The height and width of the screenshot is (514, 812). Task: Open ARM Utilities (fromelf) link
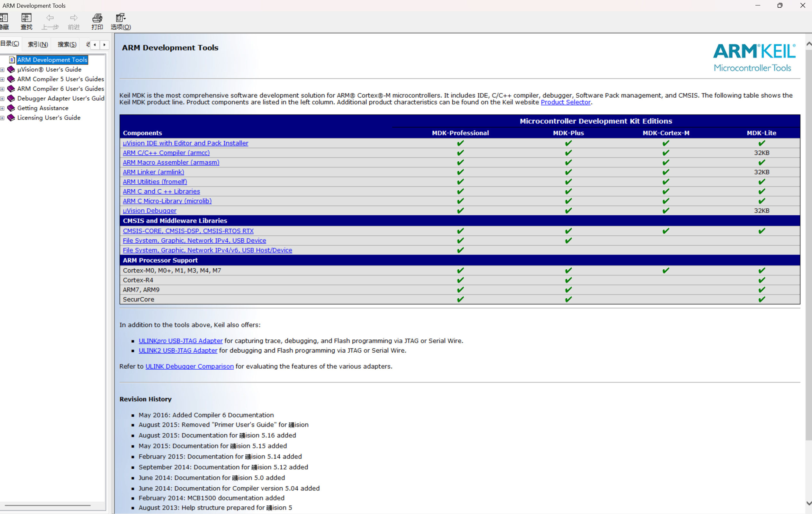(155, 182)
